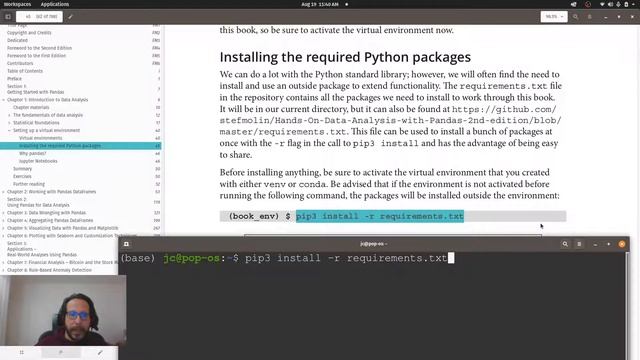Screen dimensions: 640x360
Task: Open the terminal new tab icon
Action: coord(126,244)
